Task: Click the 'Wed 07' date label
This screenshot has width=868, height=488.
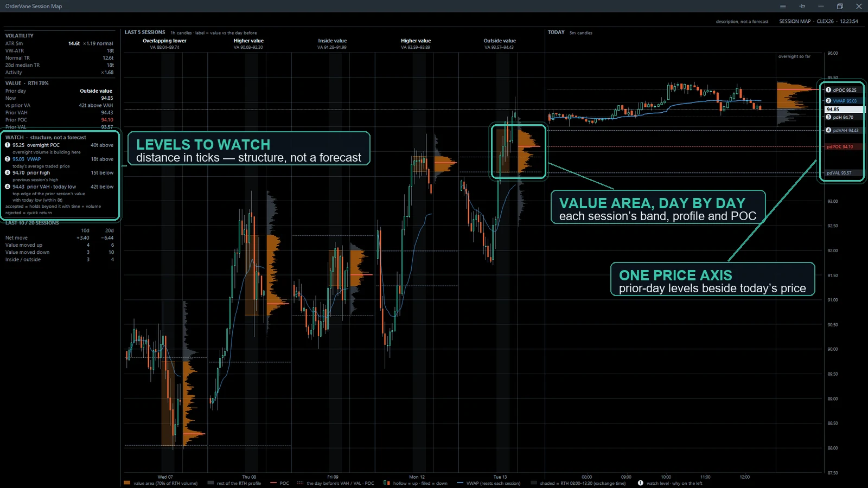Action: [x=165, y=477]
